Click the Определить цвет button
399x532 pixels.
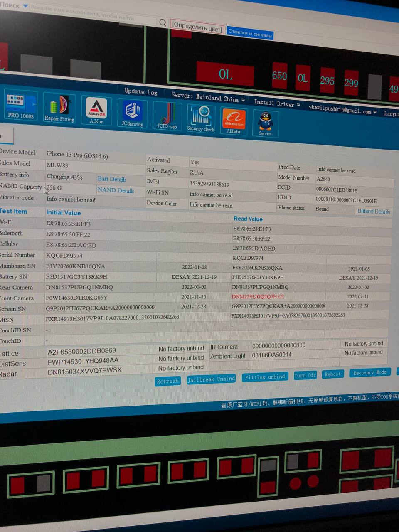(x=197, y=27)
